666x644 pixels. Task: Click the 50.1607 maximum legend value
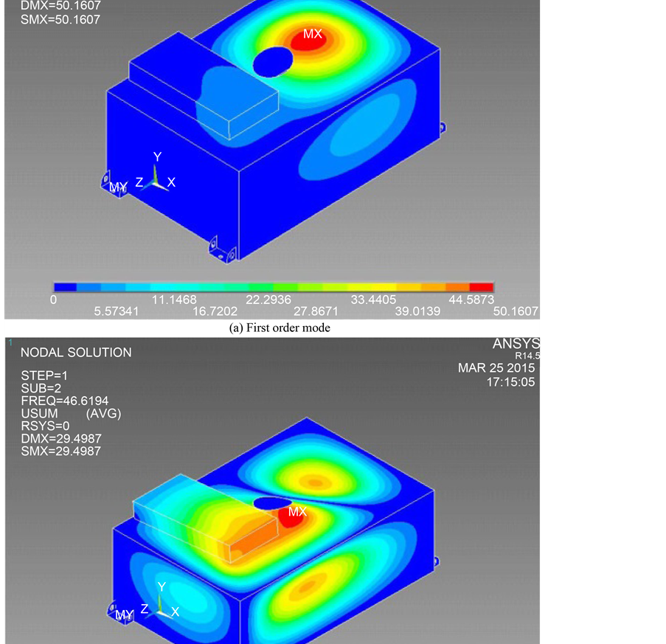(x=516, y=311)
